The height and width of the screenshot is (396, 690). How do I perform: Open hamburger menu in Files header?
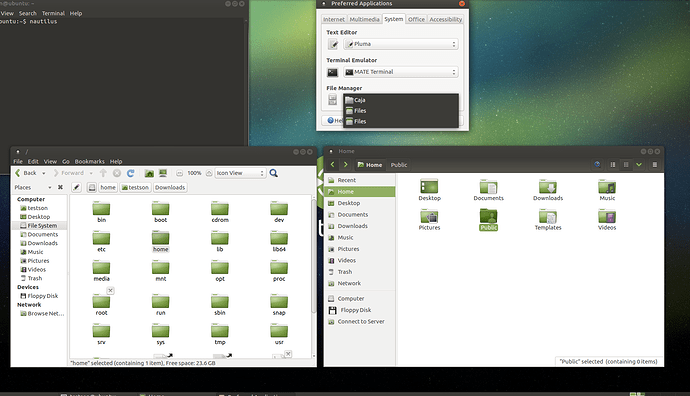[655, 165]
